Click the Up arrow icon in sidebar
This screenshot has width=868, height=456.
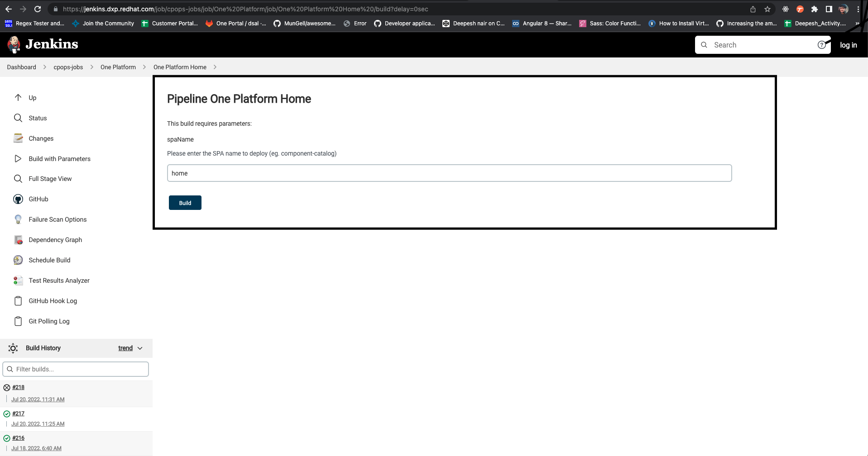[x=18, y=97]
